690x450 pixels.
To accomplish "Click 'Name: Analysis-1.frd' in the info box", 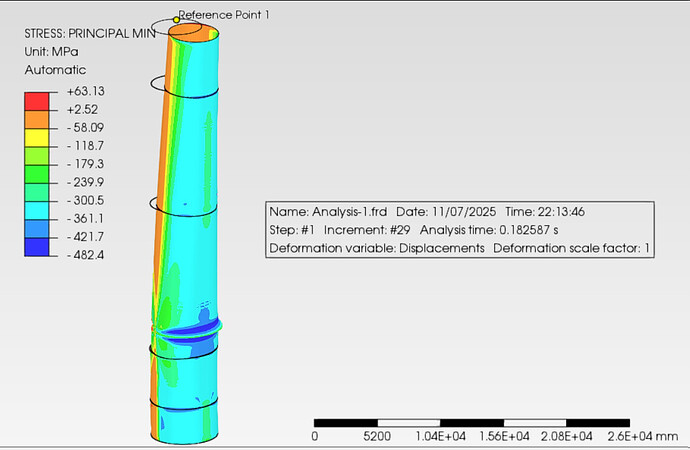I will coord(328,212).
